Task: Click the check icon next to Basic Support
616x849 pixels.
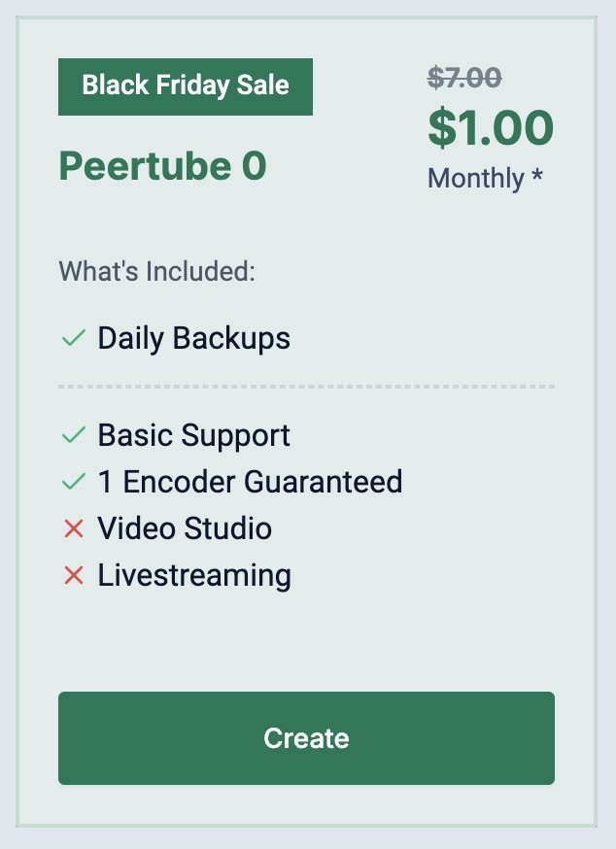Action: (x=74, y=435)
